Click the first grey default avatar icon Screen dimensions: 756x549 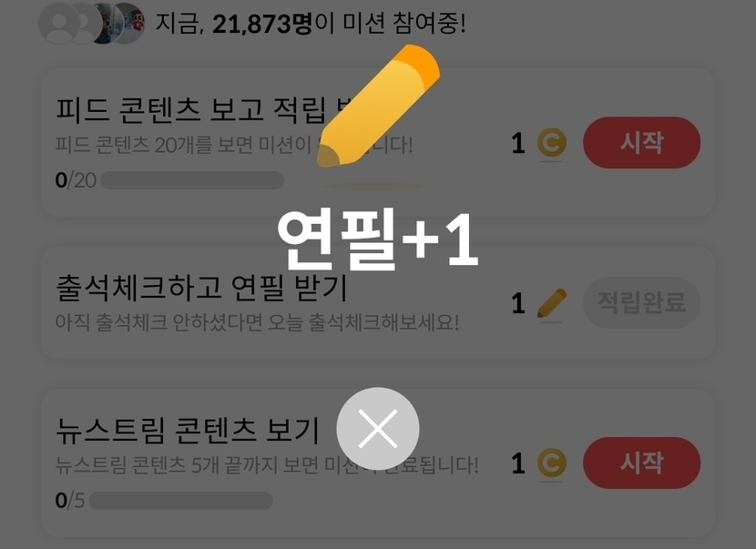point(59,23)
